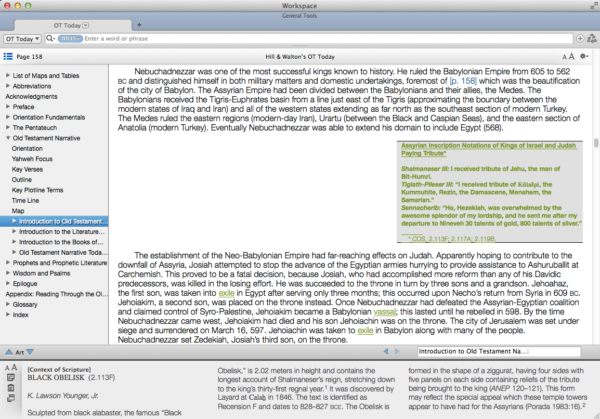Click the Page 158 label
The width and height of the screenshot is (600, 419).
pos(29,57)
